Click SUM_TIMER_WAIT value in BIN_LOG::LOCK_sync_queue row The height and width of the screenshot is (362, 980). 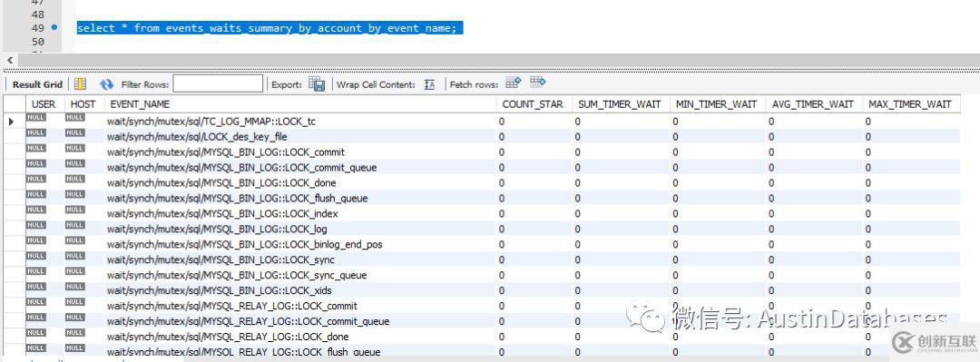point(577,275)
